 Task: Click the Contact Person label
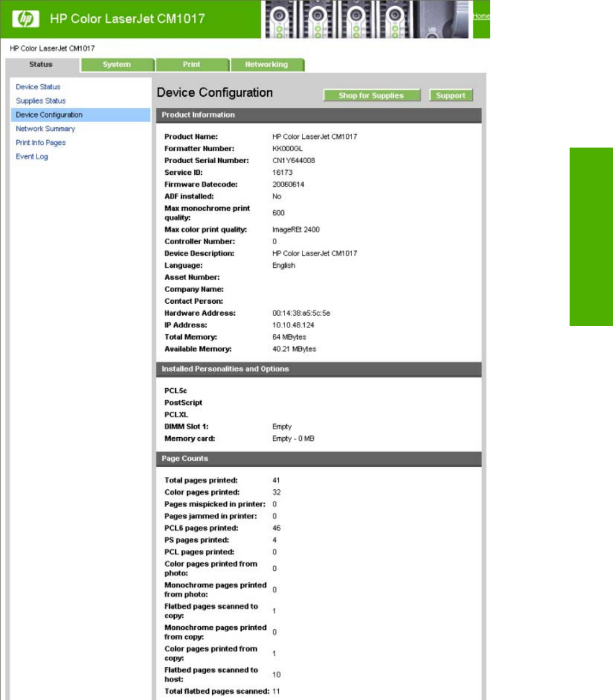point(193,301)
